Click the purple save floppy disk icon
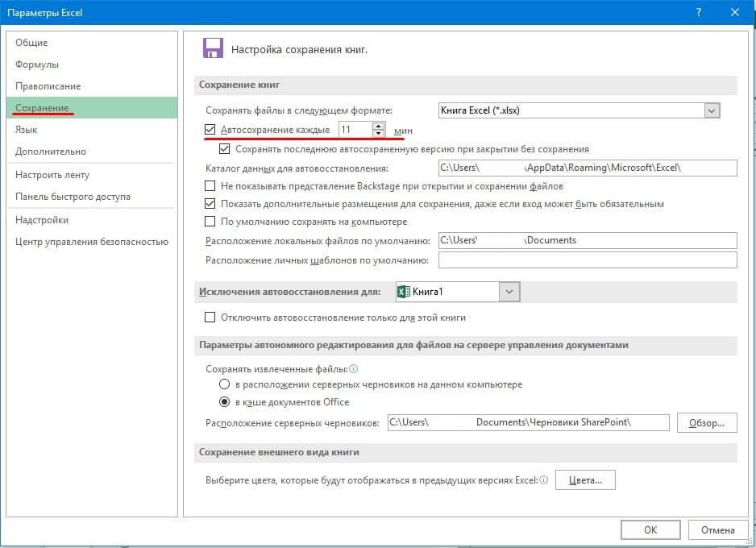 coord(213,48)
